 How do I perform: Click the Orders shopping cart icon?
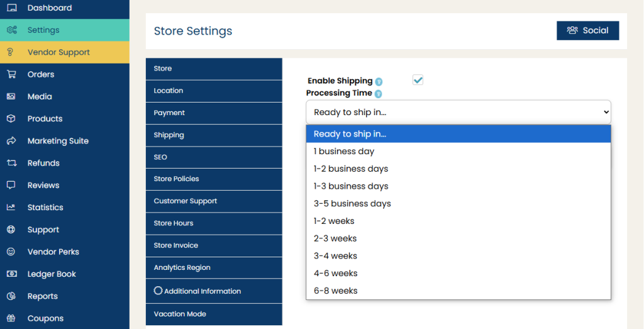coord(11,74)
